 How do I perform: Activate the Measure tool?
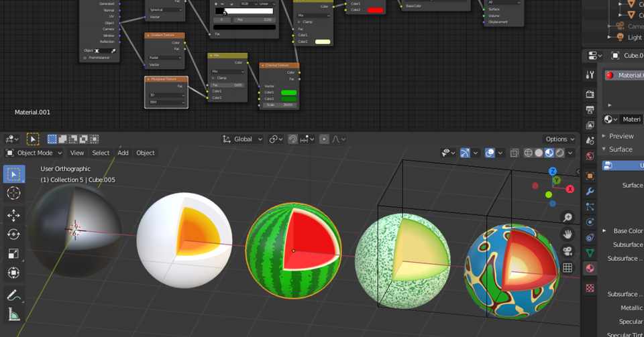click(x=13, y=314)
